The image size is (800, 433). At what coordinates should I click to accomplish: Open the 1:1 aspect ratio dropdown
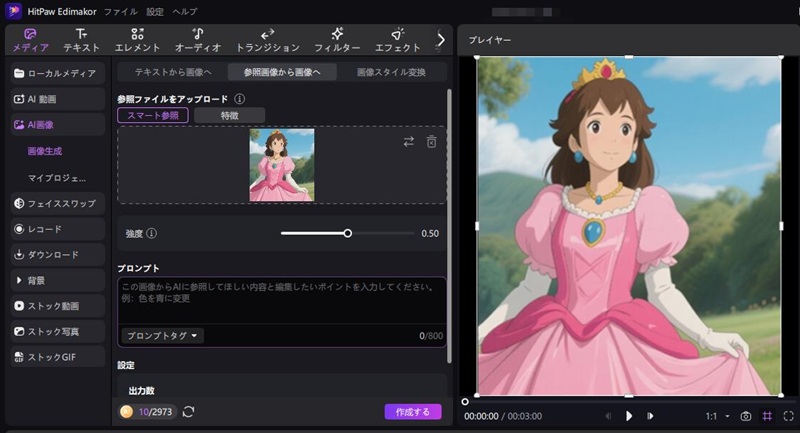click(717, 416)
